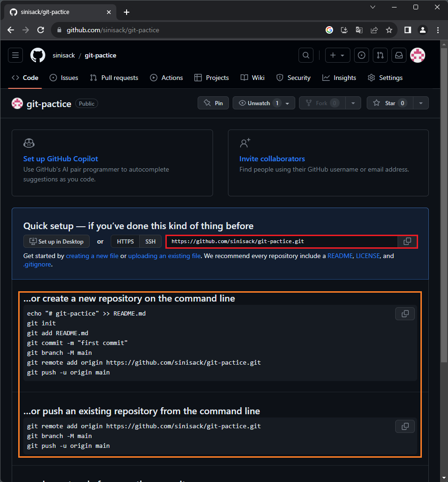Expand the create new plus dropdown
448x482 pixels.
coord(337,55)
